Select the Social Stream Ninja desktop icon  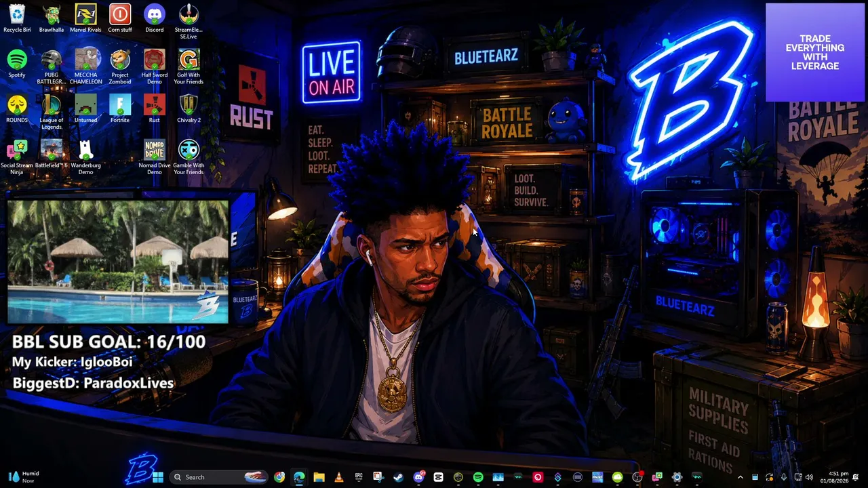tap(17, 157)
